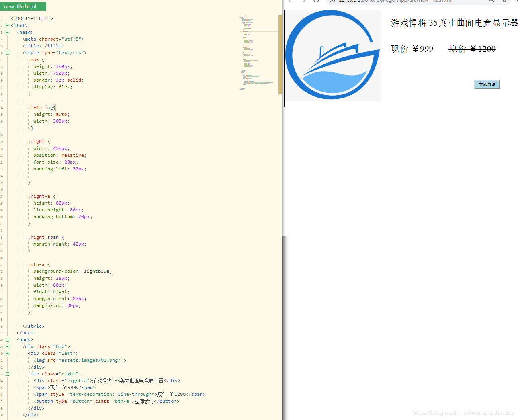Viewport: 518px width, 420px height.
Task: Click the 立即参与 button in browser preview
Action: click(x=487, y=84)
